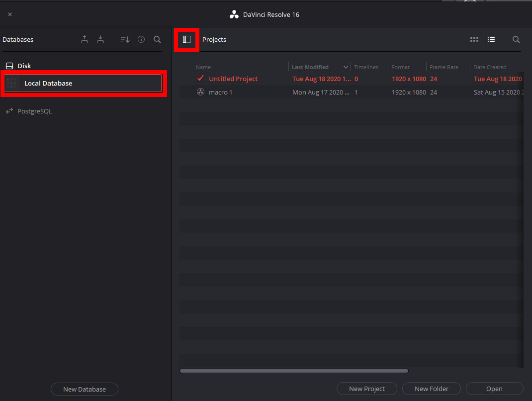Click the PostgreSQL arrows icon
The width and height of the screenshot is (532, 401).
9,110
